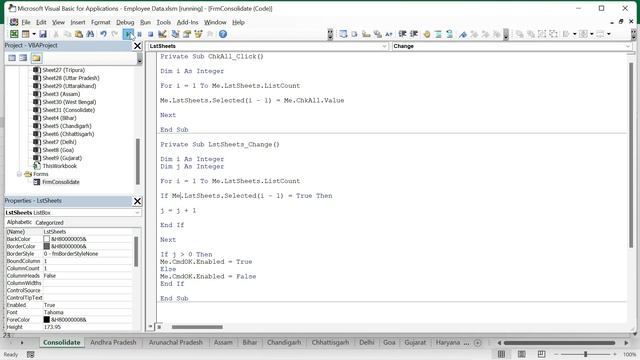Open the Make Same Size dropdown arrow

[x=609, y=34]
